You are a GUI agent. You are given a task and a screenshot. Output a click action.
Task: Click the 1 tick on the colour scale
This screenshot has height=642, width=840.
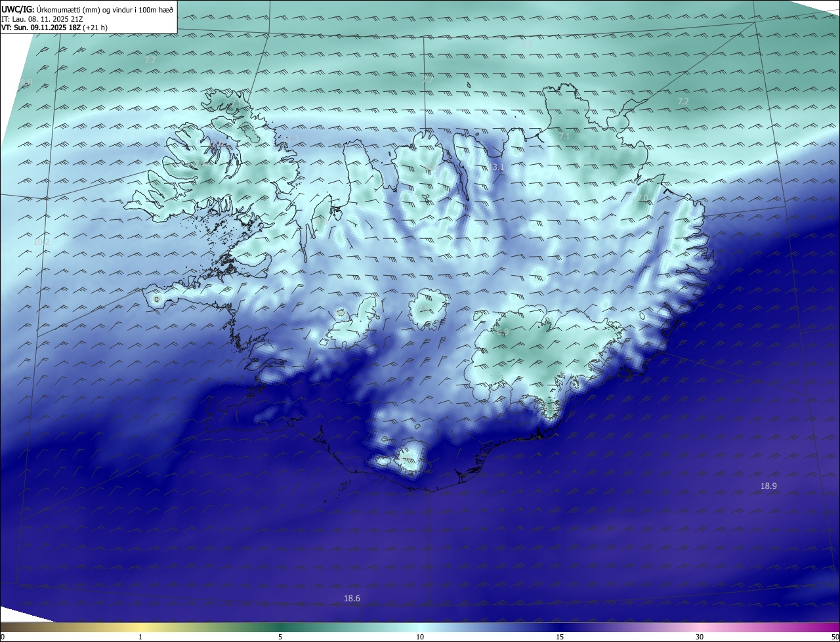[x=140, y=637]
